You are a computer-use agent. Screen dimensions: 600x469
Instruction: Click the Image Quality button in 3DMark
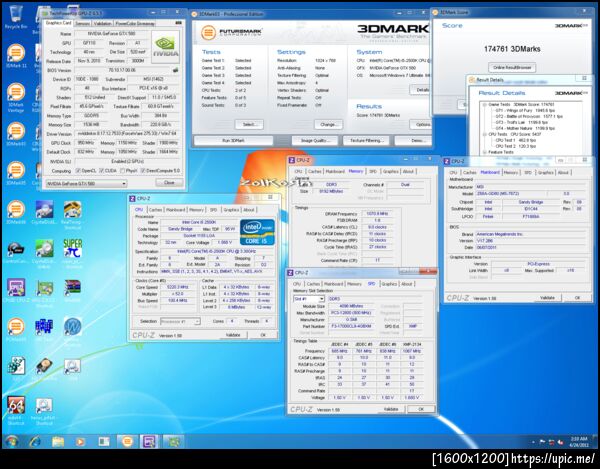(x=315, y=141)
